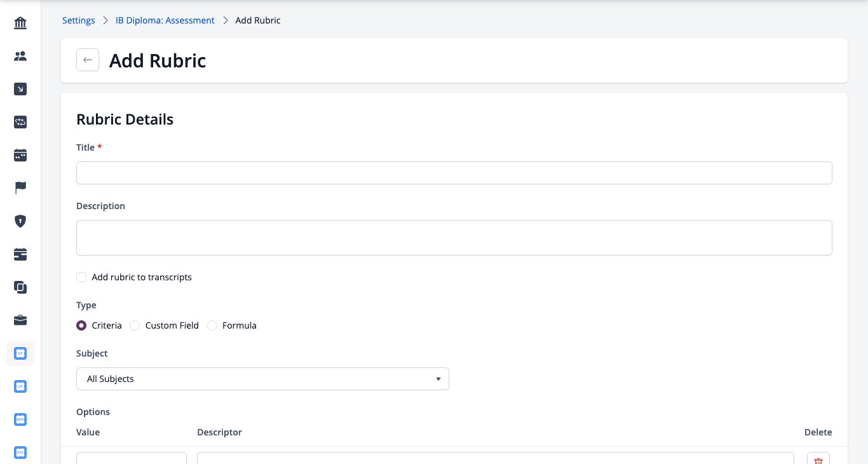Image resolution: width=868 pixels, height=464 pixels.
Task: Open the people/users sidebar icon
Action: (20, 56)
